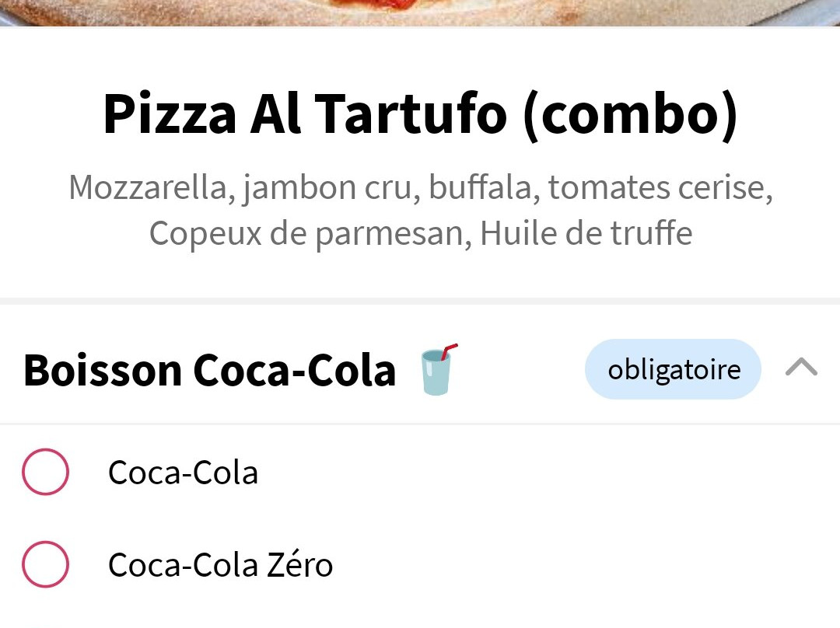Image resolution: width=840 pixels, height=628 pixels.
Task: Click the word "(combo)" in the title
Action: (630, 113)
